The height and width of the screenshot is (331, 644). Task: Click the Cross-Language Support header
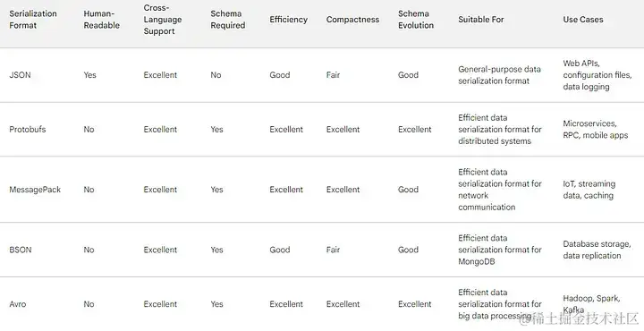[163, 20]
